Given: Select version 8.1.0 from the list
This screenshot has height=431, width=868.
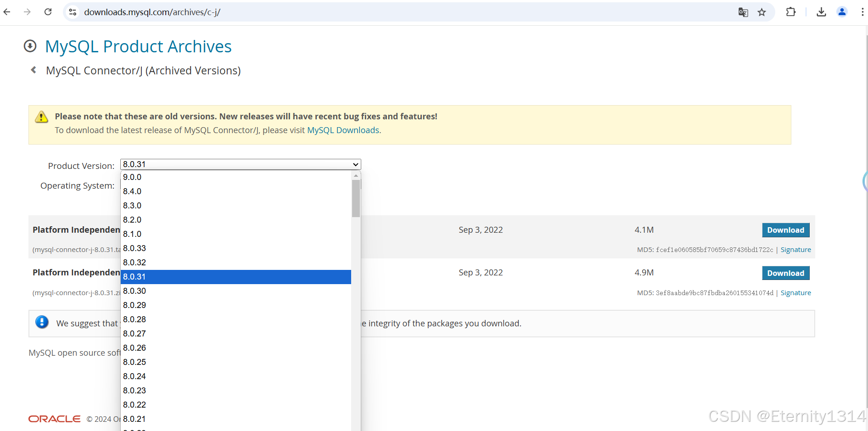Looking at the screenshot, I should 236,234.
